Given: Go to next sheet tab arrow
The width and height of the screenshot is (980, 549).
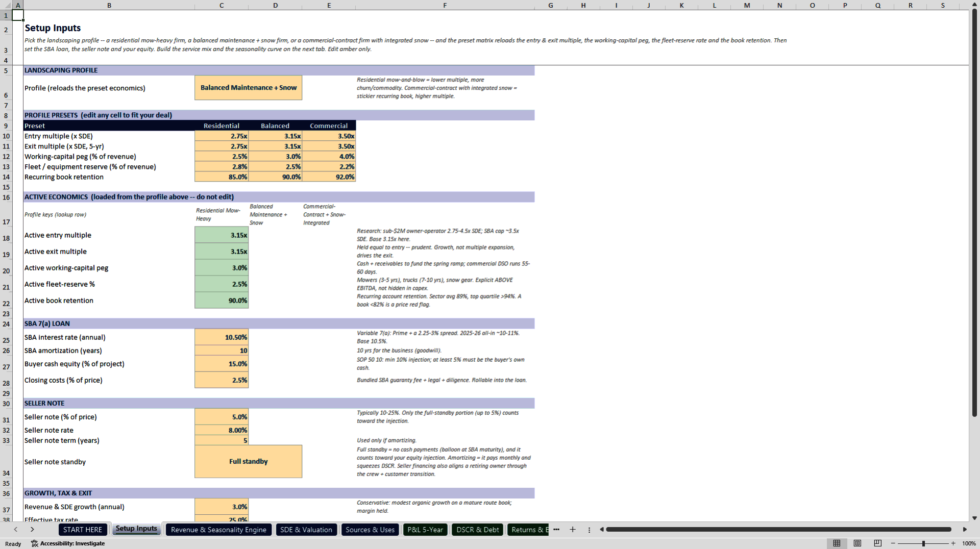Looking at the screenshot, I should [x=32, y=530].
